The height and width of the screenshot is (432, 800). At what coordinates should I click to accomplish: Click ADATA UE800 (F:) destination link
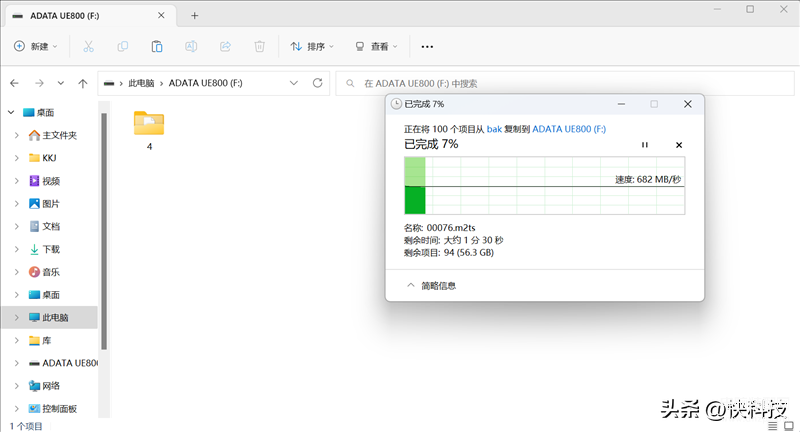[x=569, y=129]
